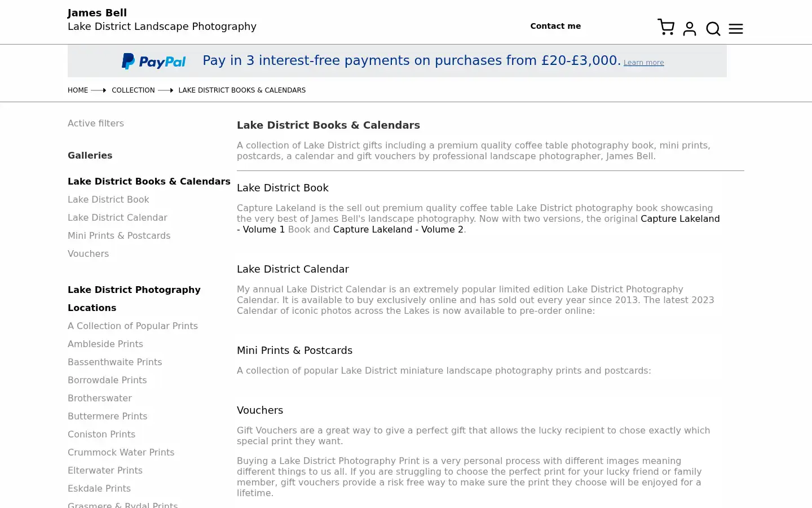Open Mini Prints & Postcards sidebar link
Viewport: 812px width, 508px height.
click(x=119, y=236)
